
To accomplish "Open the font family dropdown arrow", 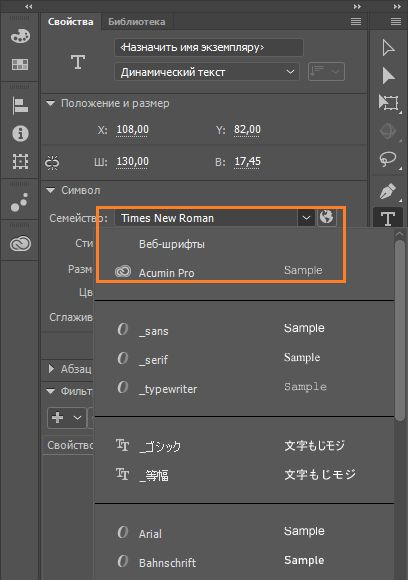I will tap(306, 218).
